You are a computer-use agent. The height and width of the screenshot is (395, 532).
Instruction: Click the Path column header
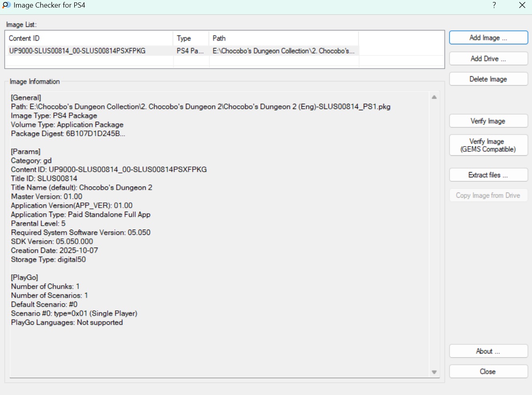283,38
